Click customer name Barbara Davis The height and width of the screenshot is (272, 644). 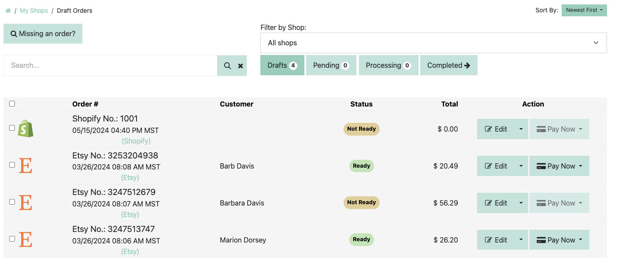pos(242,203)
